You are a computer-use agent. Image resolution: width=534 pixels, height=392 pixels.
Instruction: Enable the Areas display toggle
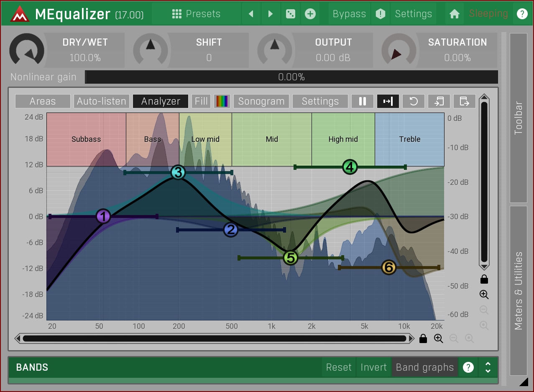43,101
